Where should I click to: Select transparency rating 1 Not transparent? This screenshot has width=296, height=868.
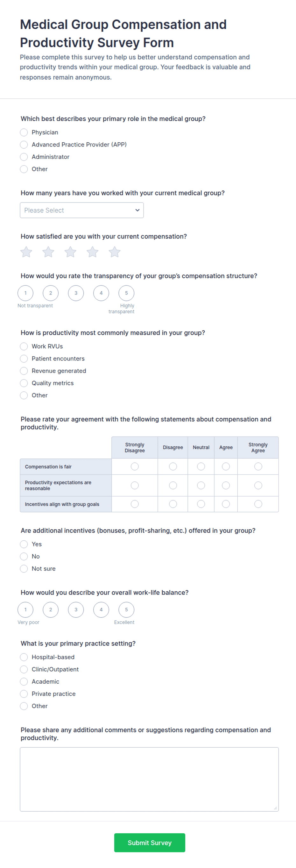tap(25, 293)
